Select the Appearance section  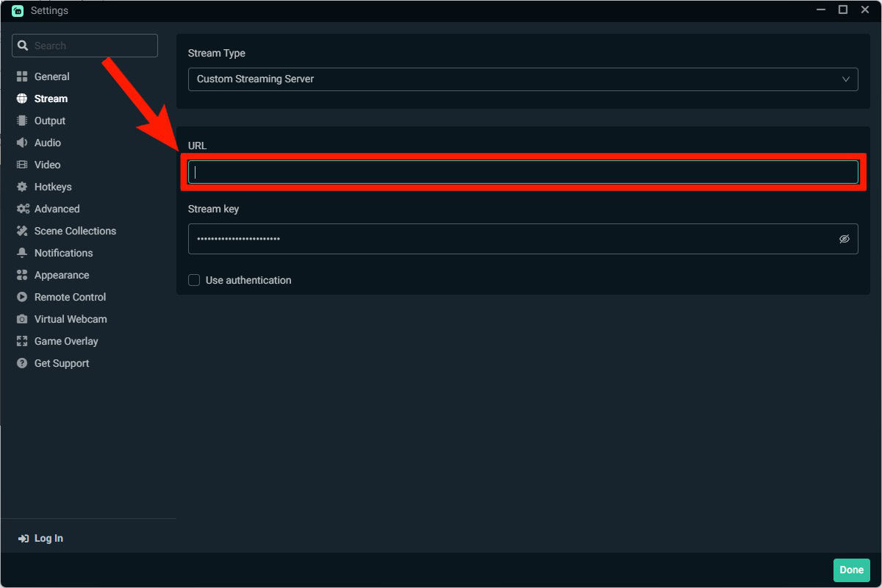coord(59,274)
